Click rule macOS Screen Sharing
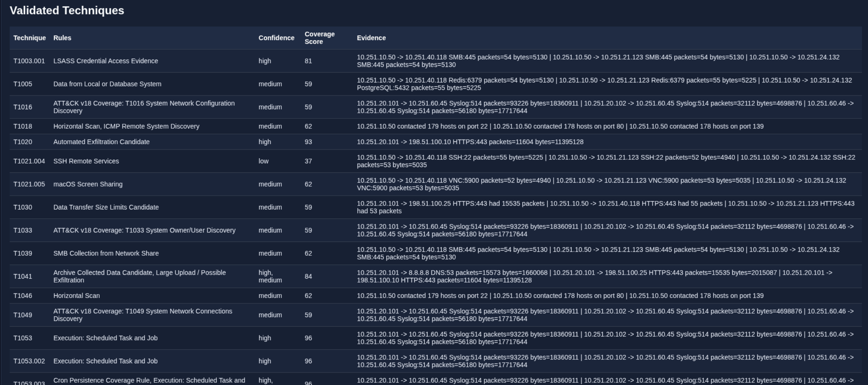 tap(88, 184)
